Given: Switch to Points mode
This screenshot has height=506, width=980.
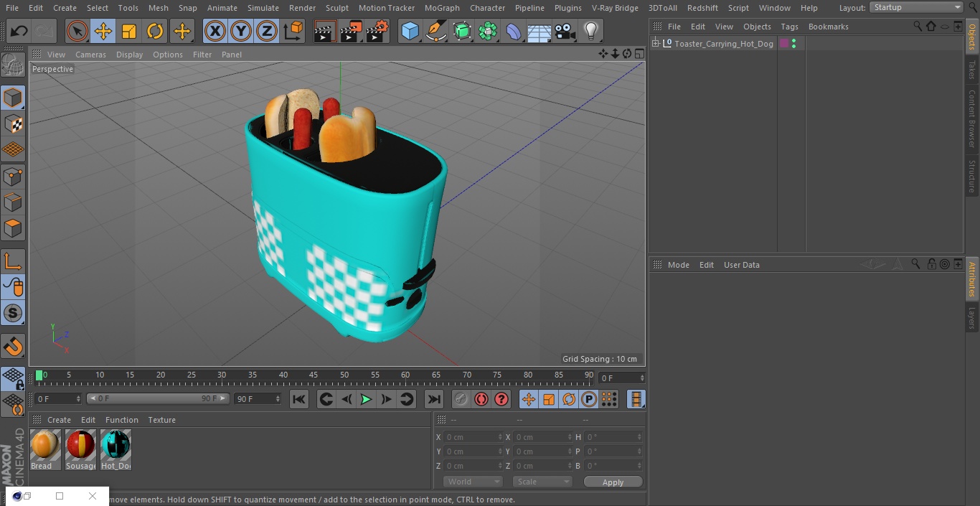Looking at the screenshot, I should [13, 176].
